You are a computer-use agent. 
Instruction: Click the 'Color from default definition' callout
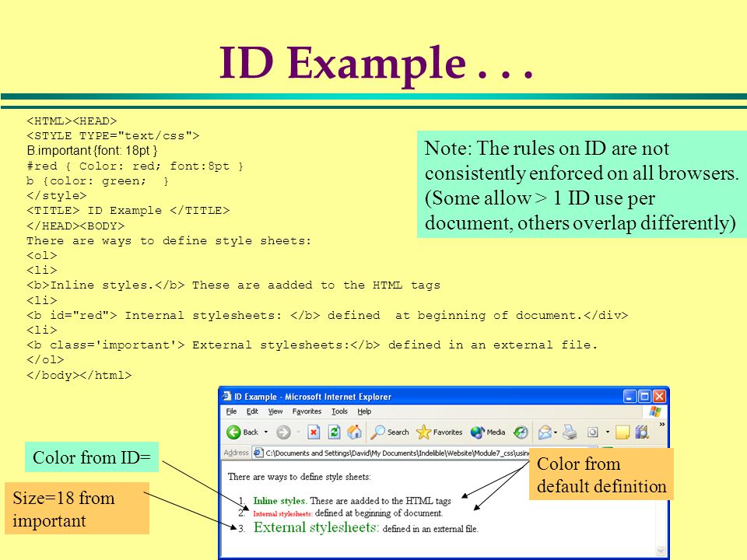point(601,474)
